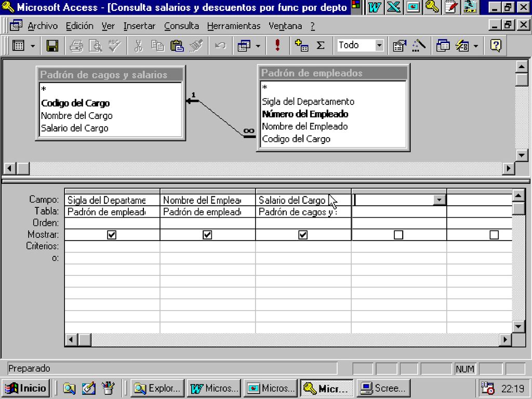Save the query with the diskette icon
This screenshot has height=399, width=532.
pyautogui.click(x=52, y=46)
